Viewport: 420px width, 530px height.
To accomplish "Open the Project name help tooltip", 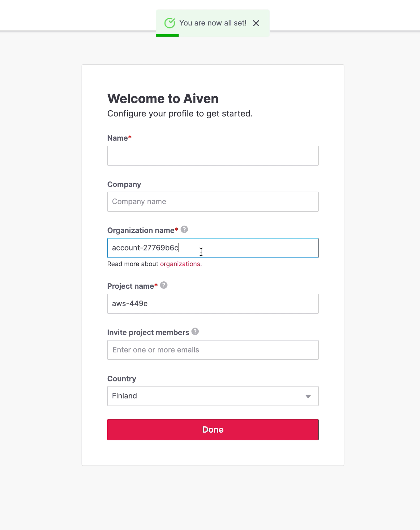I will (x=164, y=285).
